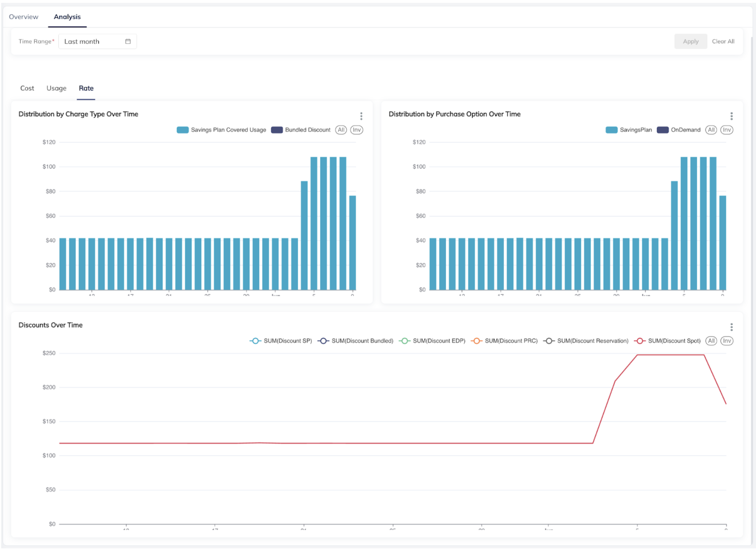This screenshot has width=756, height=550.
Task: Open the calendar icon in Time Range
Action: point(128,42)
